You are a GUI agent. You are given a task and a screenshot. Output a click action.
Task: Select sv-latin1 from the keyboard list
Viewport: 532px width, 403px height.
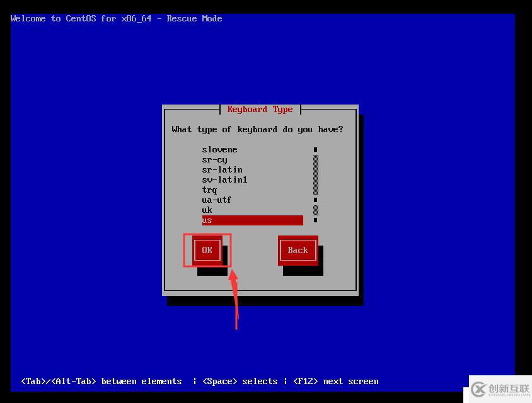tap(224, 179)
